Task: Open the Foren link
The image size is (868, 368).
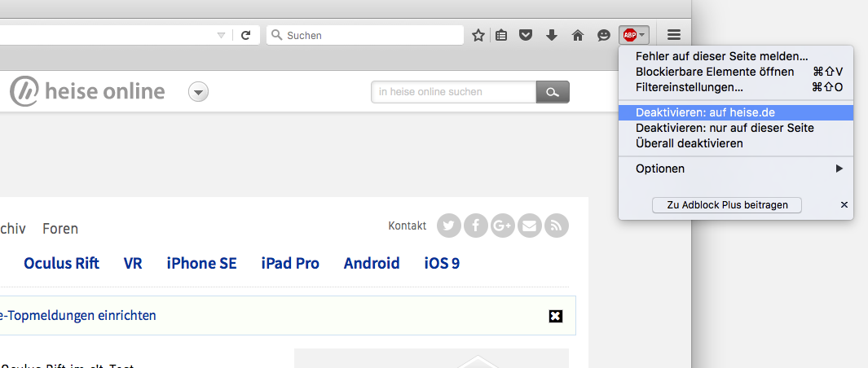Action: tap(60, 229)
